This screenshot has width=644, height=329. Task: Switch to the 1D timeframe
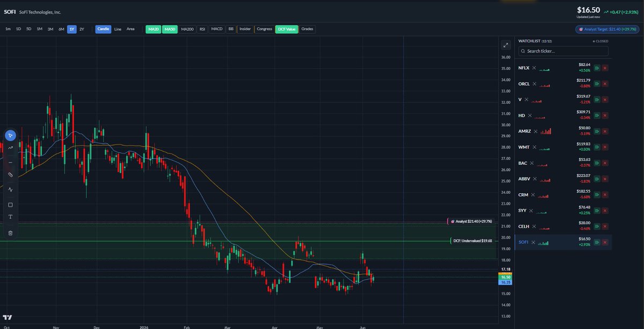pyautogui.click(x=18, y=29)
